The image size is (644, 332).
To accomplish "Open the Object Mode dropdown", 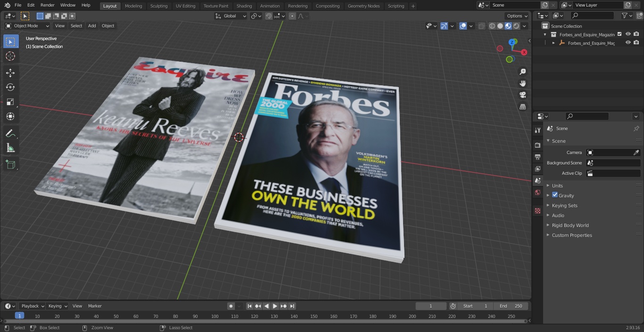I will tap(27, 26).
